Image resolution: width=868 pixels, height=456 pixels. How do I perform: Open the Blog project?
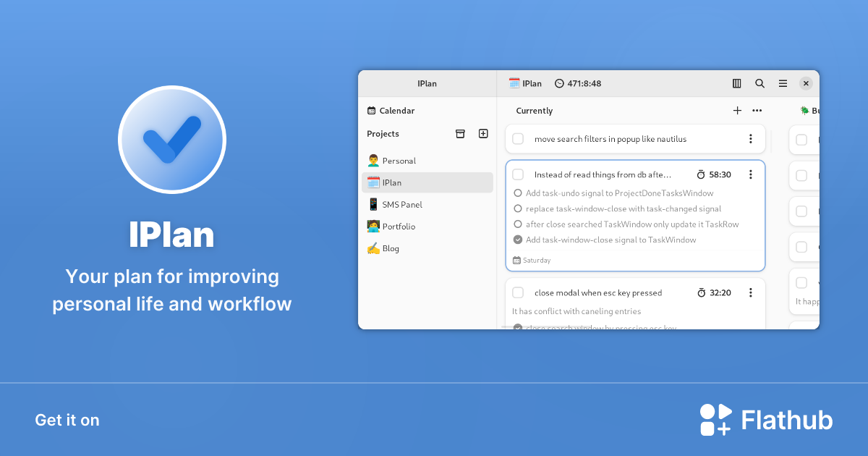388,248
